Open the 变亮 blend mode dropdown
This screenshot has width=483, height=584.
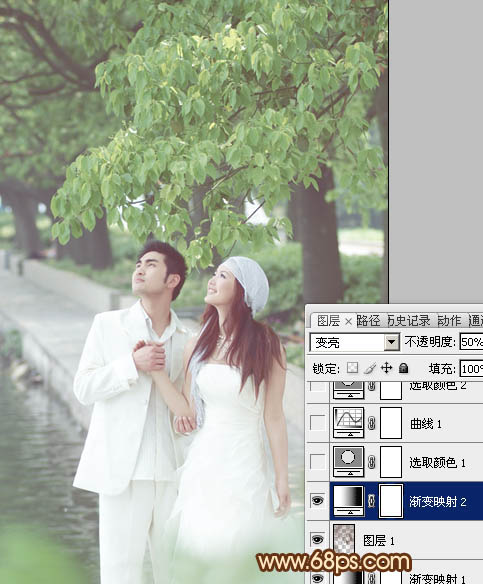tap(355, 342)
